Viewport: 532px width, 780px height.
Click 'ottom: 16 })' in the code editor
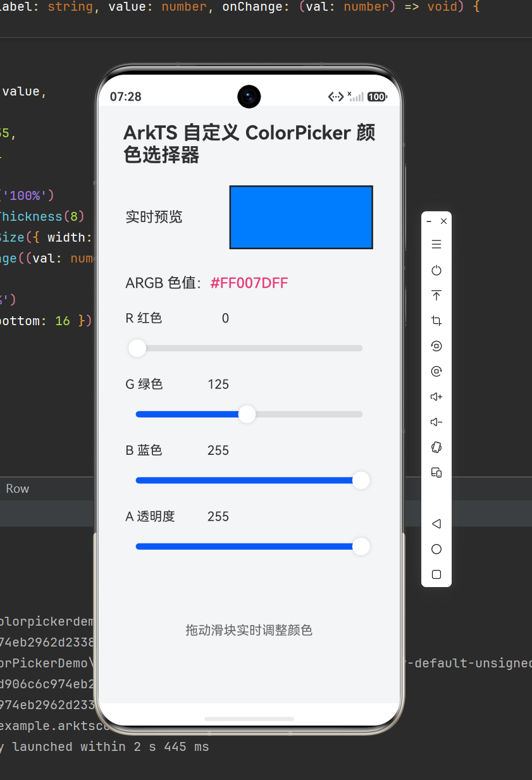coord(46,321)
